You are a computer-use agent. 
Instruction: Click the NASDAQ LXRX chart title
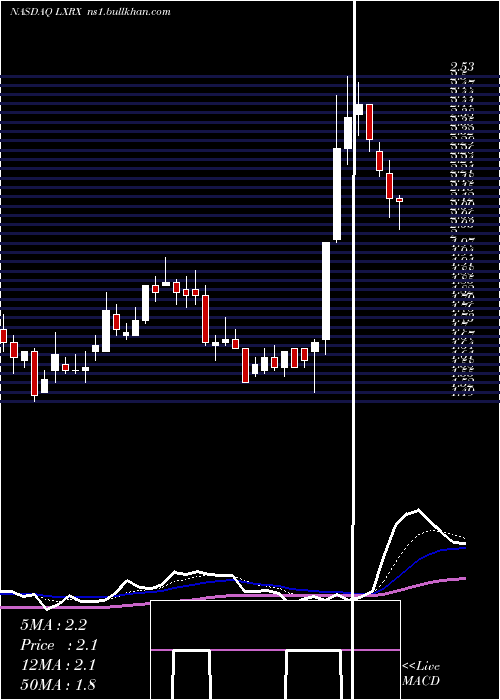[46, 12]
